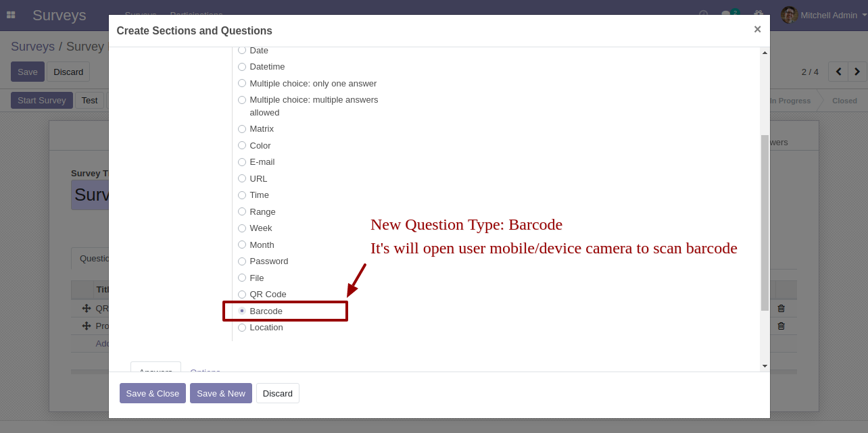Choose the Matrix question type
Viewport: 868px width, 433px height.
click(242, 129)
